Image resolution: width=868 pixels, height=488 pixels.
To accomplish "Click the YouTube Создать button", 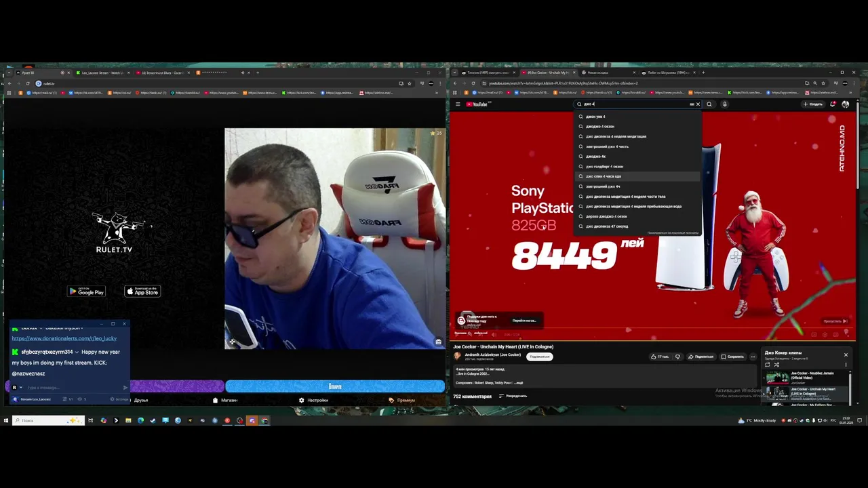I will [813, 104].
